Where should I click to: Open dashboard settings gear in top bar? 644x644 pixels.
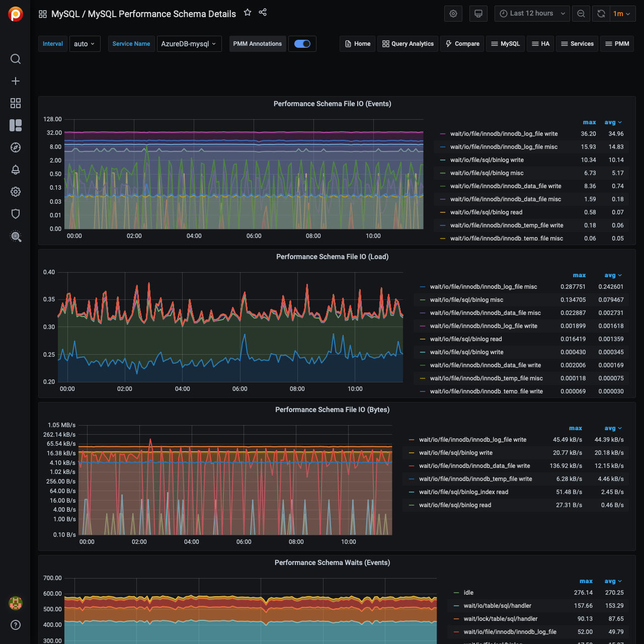[x=453, y=14]
